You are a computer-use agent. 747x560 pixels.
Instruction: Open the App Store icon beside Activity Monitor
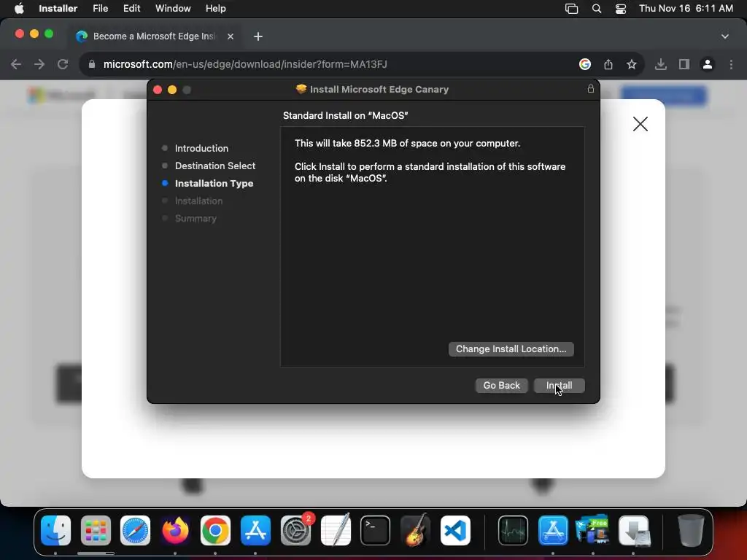point(553,530)
